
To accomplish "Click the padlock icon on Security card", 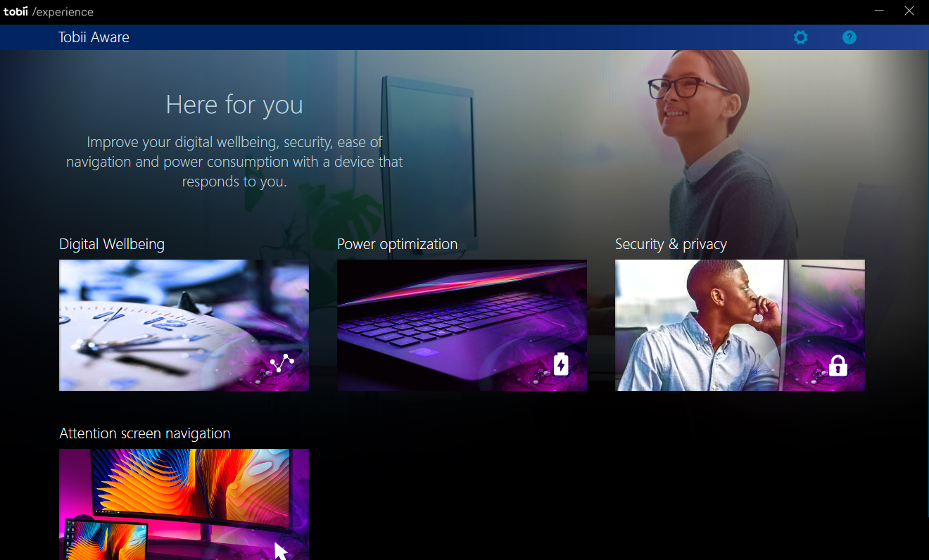I will click(x=838, y=365).
